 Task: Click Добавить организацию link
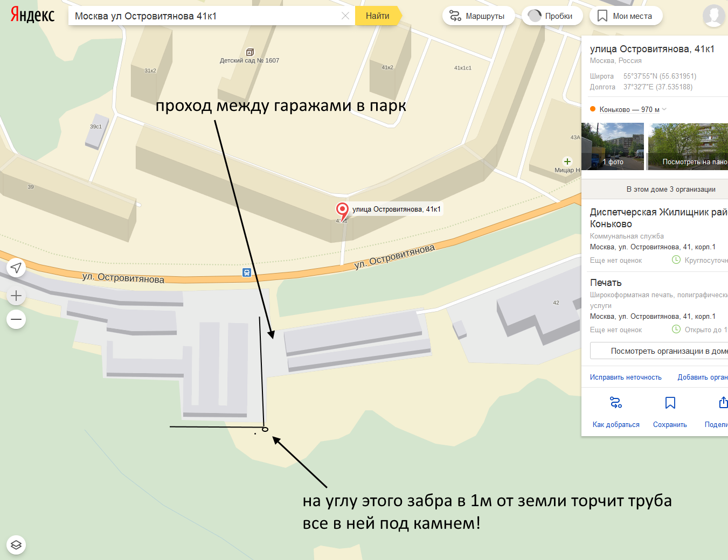pos(703,377)
